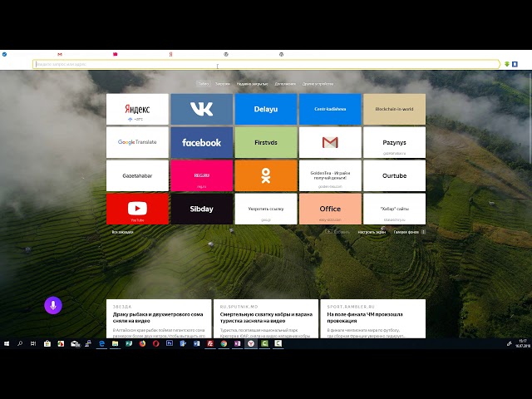Open the background options three-dot menu

coord(423,232)
